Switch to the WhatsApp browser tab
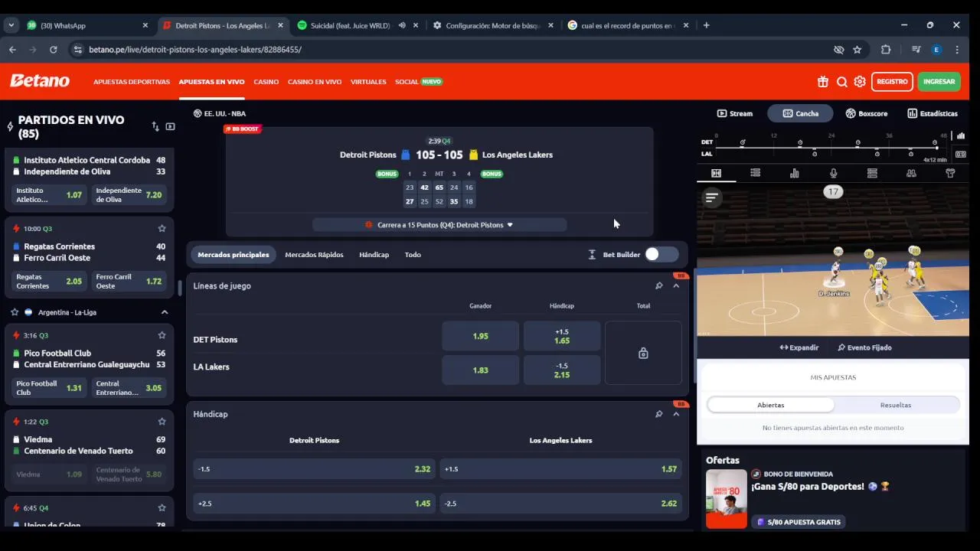Screen dimensions: 980x551 coord(87,25)
